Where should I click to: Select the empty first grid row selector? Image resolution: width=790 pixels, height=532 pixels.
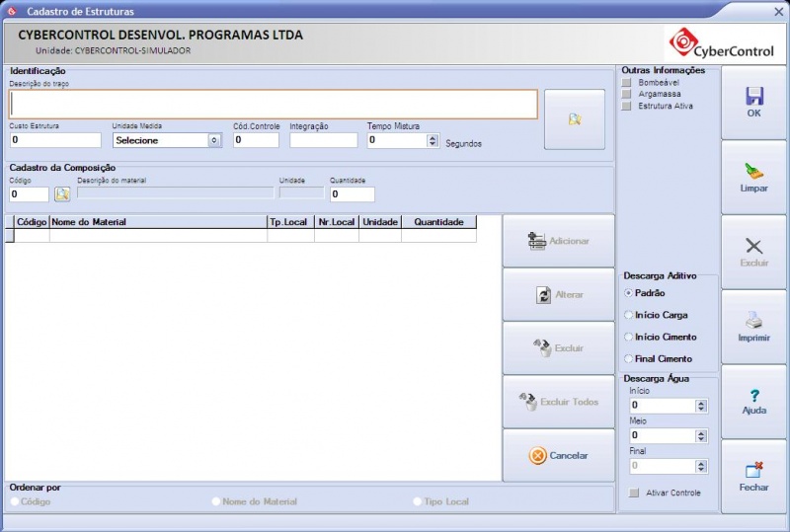pos(10,235)
